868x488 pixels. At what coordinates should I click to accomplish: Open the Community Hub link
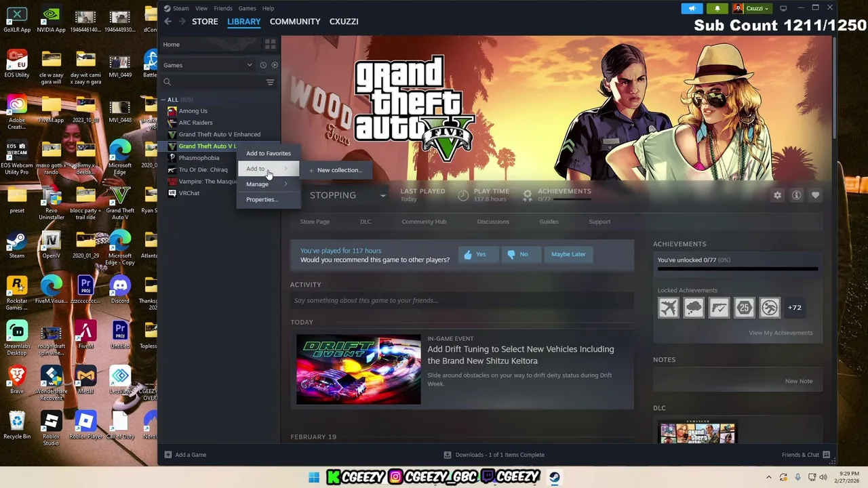pyautogui.click(x=424, y=222)
